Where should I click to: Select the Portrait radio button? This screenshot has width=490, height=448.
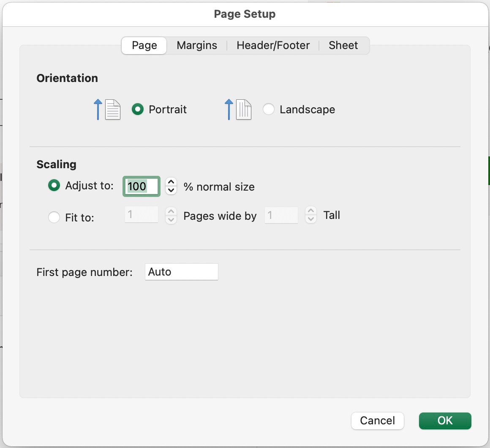138,109
